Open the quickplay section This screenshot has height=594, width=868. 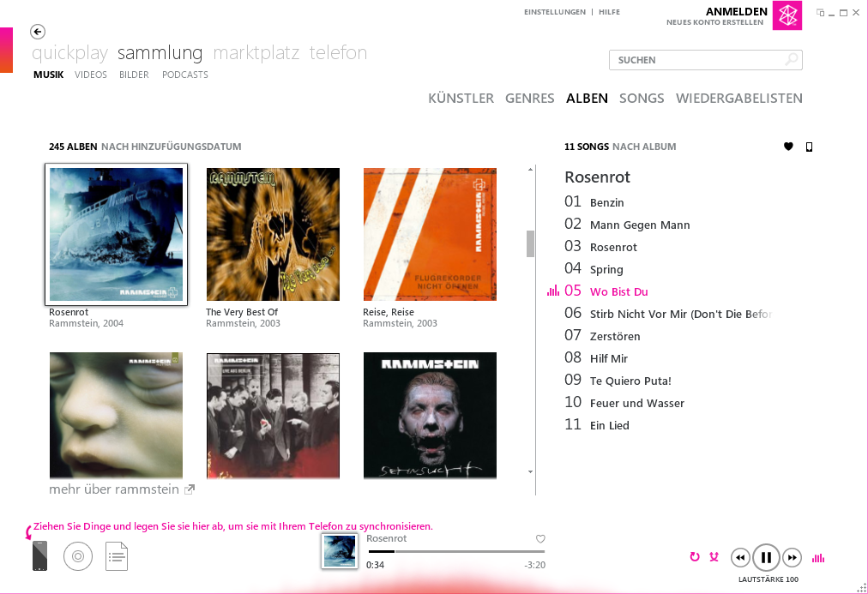69,52
